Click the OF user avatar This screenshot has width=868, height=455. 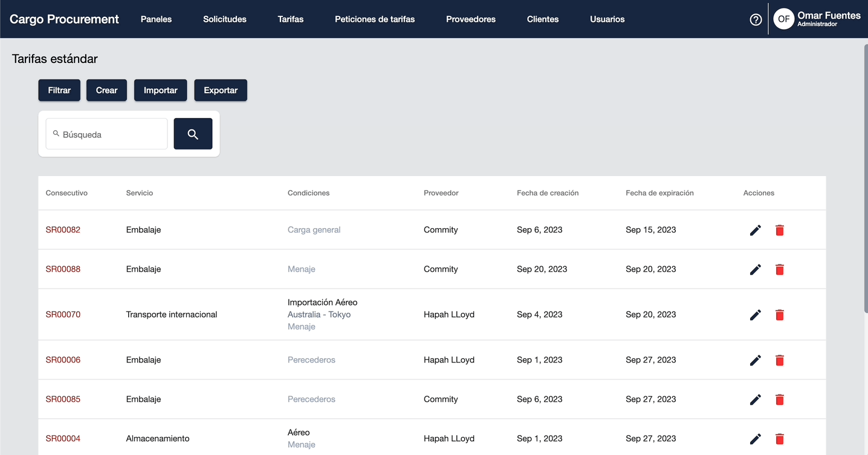(783, 19)
